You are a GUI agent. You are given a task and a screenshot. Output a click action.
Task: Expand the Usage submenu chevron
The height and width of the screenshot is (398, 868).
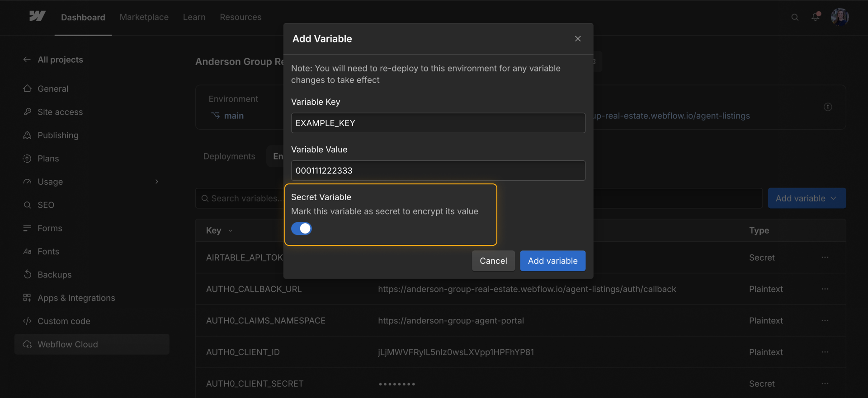(x=157, y=182)
